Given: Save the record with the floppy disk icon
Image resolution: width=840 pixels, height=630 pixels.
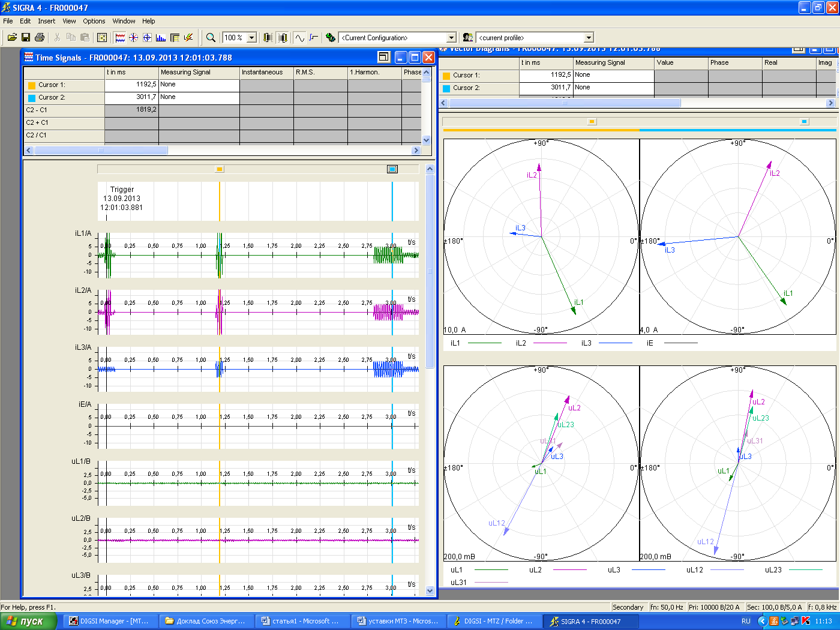Looking at the screenshot, I should tap(26, 38).
